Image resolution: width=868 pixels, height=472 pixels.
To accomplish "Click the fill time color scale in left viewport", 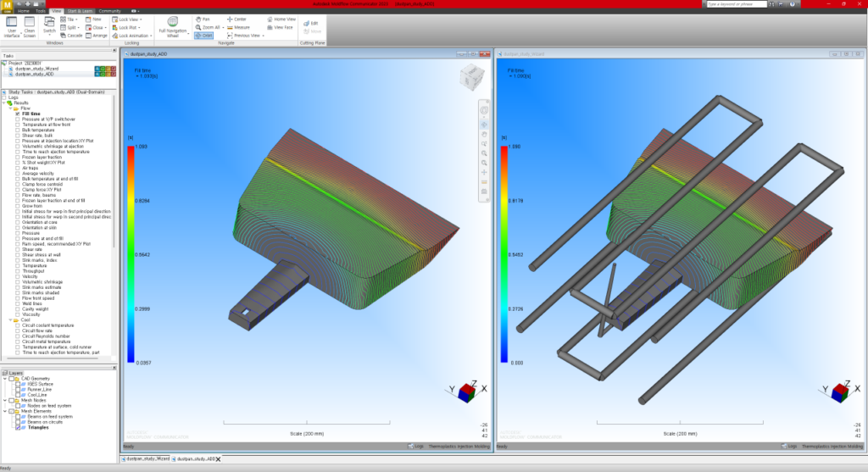I will [x=131, y=254].
